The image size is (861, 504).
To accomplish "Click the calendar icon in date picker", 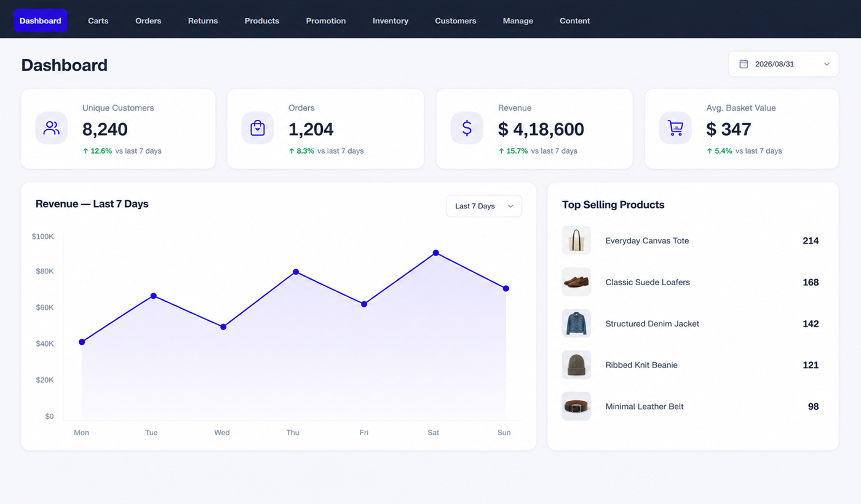I will [744, 64].
